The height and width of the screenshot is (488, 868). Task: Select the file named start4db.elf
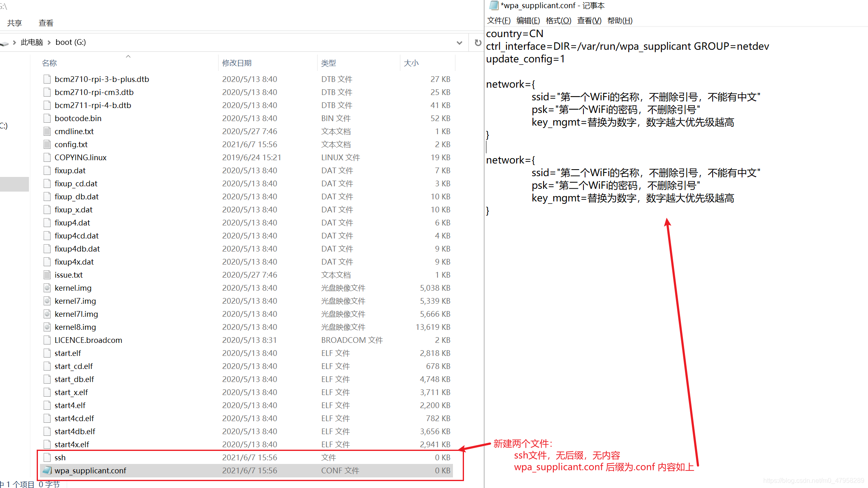tap(75, 431)
